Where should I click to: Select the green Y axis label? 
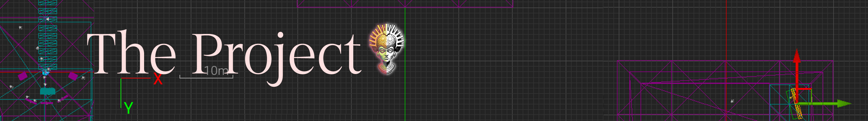pos(128,108)
